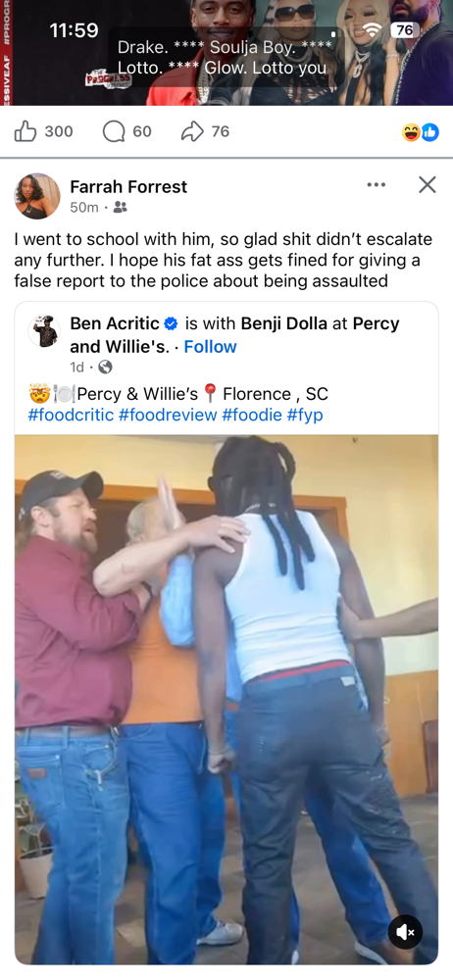Open the #foodreview hashtag
Screen dimensions: 453x980
168,415
